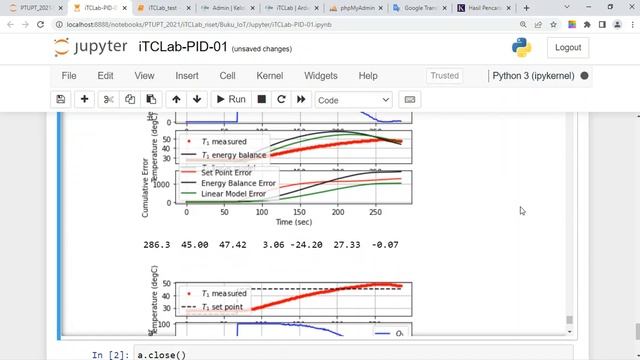Restart kernel and run all cells icon

tap(301, 99)
